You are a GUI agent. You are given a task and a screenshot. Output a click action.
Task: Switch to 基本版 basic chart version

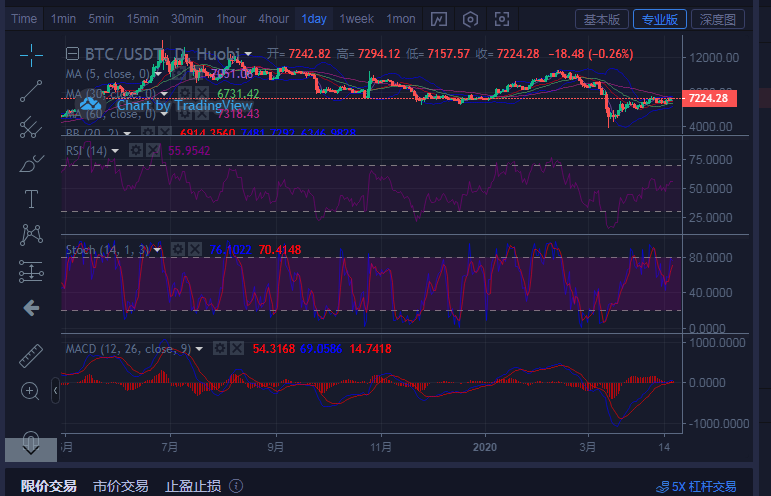click(x=602, y=20)
